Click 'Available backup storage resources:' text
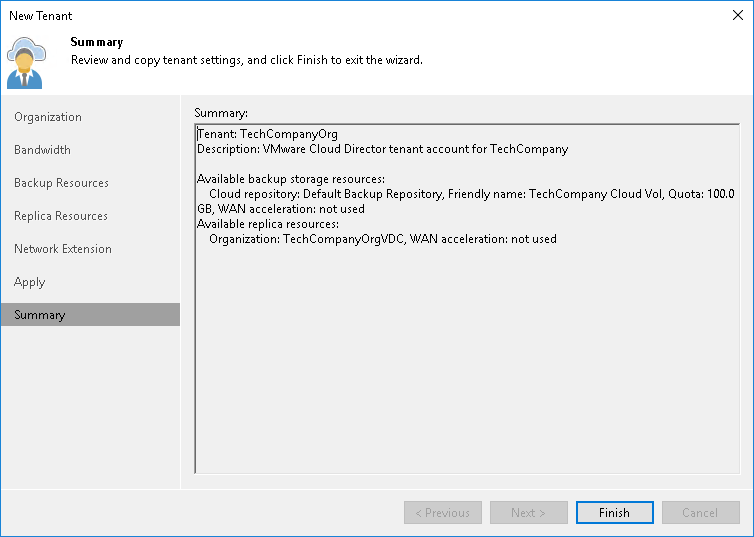 point(291,179)
